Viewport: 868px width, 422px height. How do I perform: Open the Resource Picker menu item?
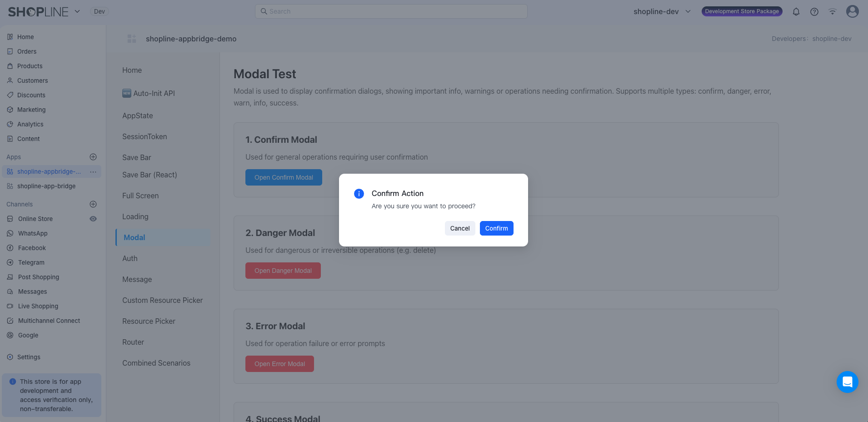(x=149, y=321)
